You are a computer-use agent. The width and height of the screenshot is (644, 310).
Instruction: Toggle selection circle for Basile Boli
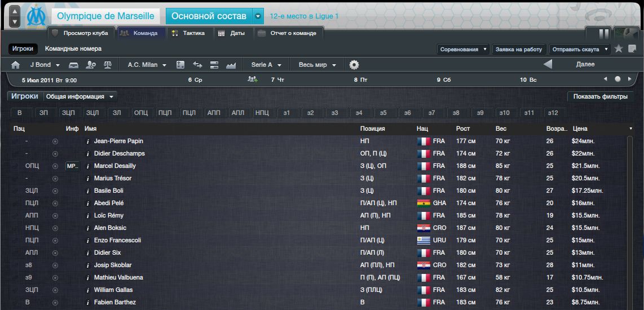point(55,191)
